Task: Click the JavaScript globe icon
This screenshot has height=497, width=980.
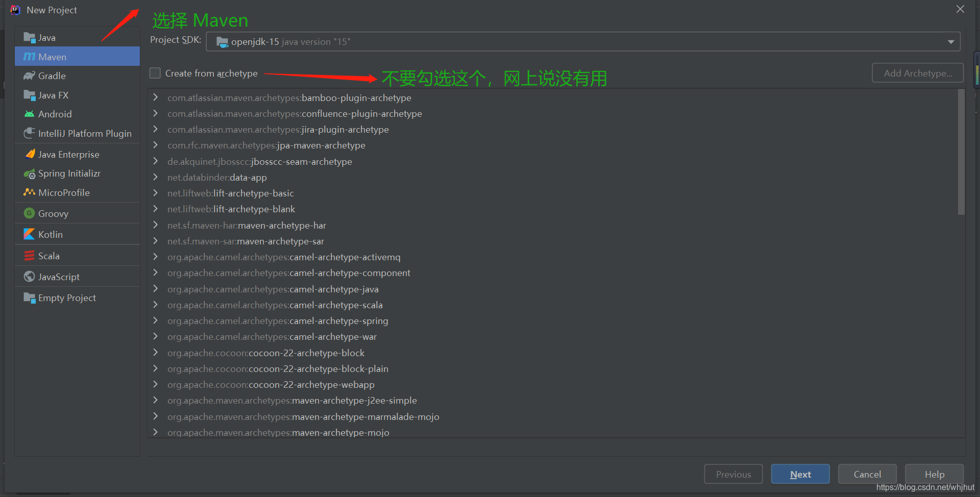Action: [29, 277]
